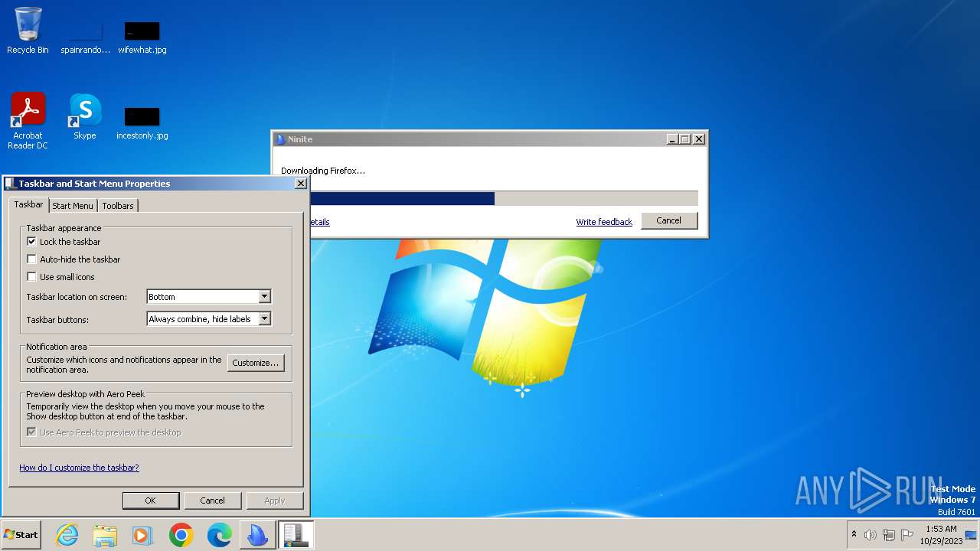The height and width of the screenshot is (551, 980).
Task: Open Action Center flag icon
Action: [907, 535]
